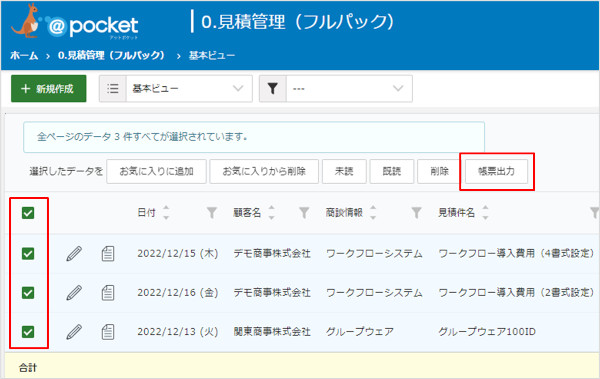Open document detail icon for 2022/12/13 row
This screenshot has width=600, height=379.
point(108,332)
